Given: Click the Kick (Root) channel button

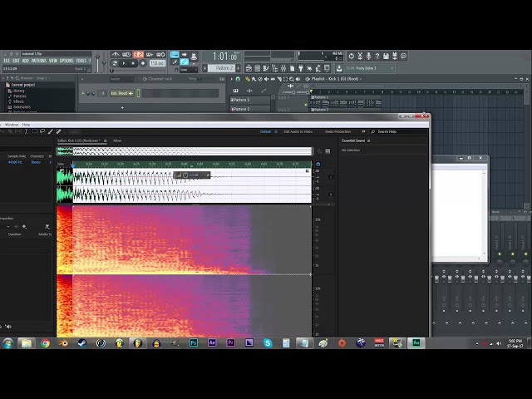Looking at the screenshot, I should (x=122, y=93).
